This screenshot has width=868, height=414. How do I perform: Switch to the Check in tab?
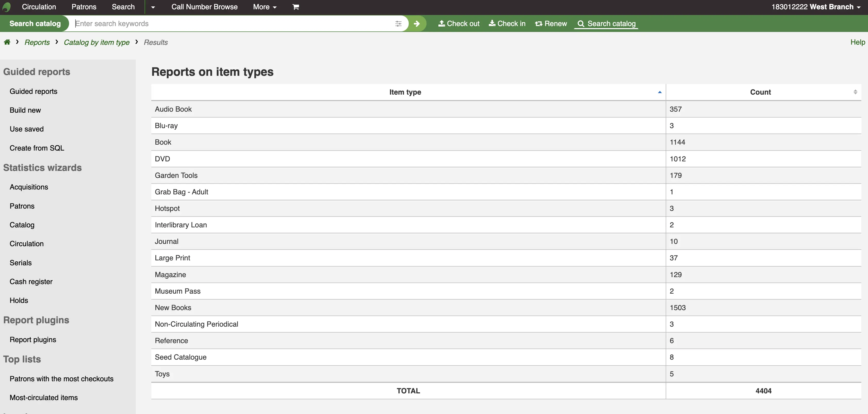point(507,24)
